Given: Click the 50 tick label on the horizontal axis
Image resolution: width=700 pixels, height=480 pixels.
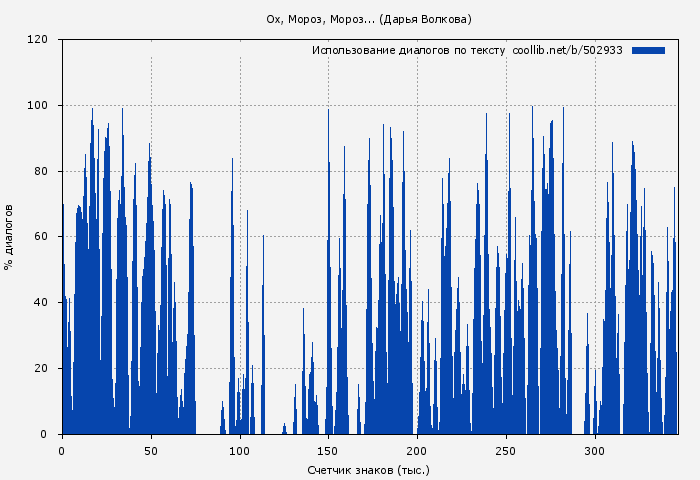Looking at the screenshot, I should (x=151, y=451).
